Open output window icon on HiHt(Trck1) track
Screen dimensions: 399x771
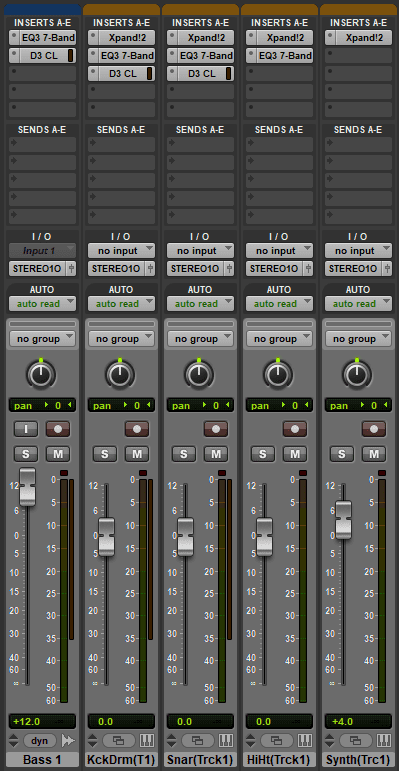277,740
